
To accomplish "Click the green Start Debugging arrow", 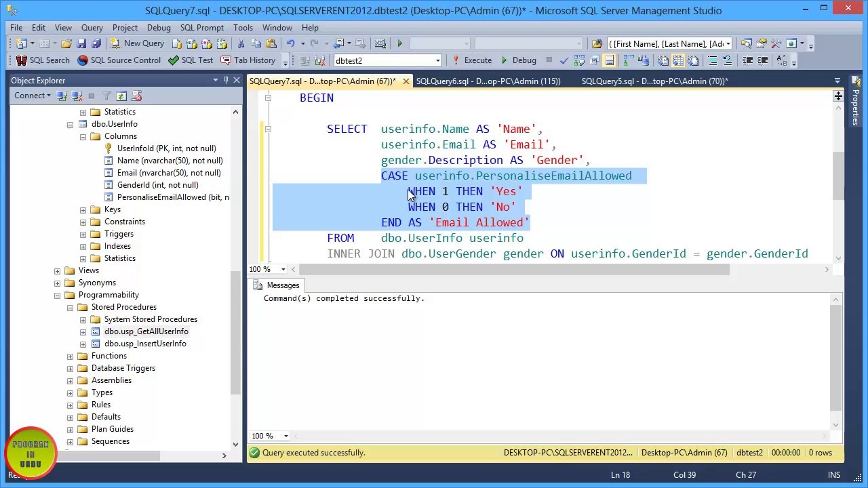I will [x=399, y=43].
